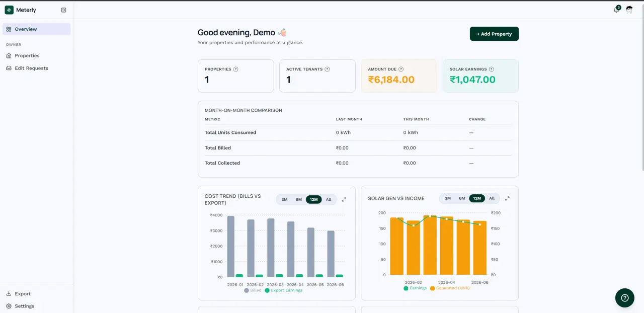Click the Total Units Consumed row label
The image size is (644, 313).
coord(230,133)
